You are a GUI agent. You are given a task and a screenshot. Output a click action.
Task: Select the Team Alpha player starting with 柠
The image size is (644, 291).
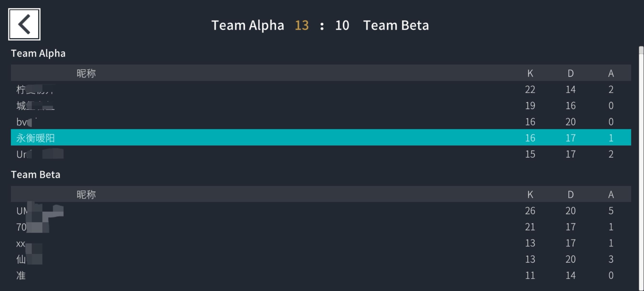35,90
